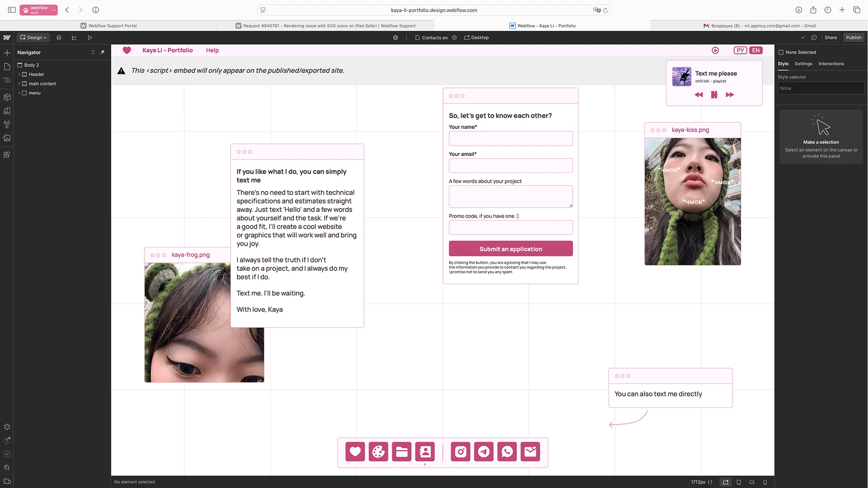Select mobile landscape breakpoint in bottom bar
Screen dimensions: 868x488
coord(752,482)
